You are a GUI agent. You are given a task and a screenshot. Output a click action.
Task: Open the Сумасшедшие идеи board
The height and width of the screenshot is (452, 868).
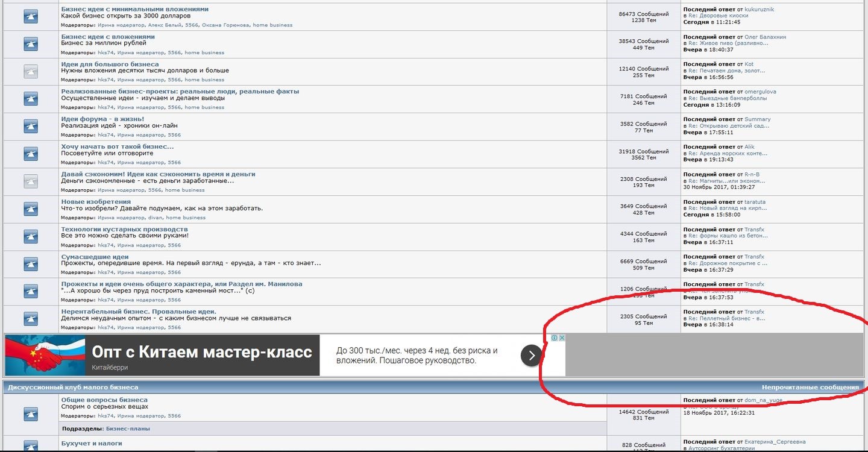(x=95, y=257)
